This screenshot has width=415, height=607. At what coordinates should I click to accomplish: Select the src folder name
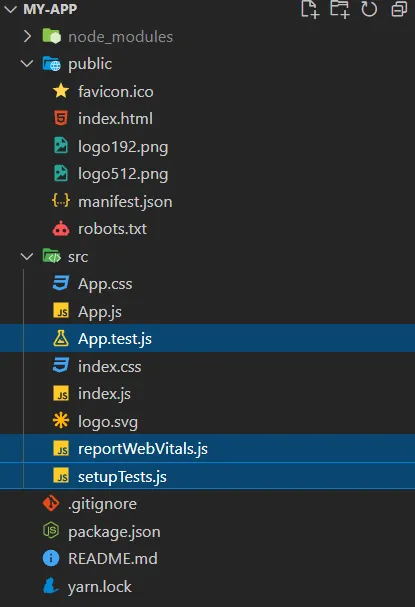78,257
